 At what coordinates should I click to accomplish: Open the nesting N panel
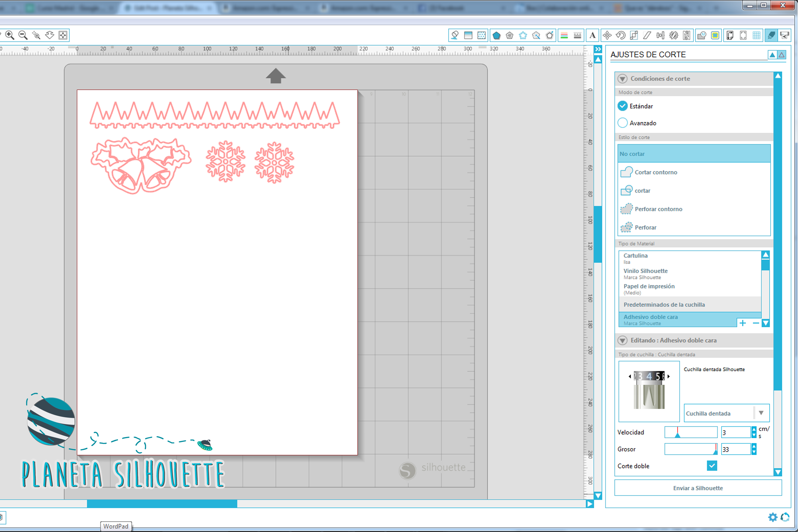click(687, 35)
